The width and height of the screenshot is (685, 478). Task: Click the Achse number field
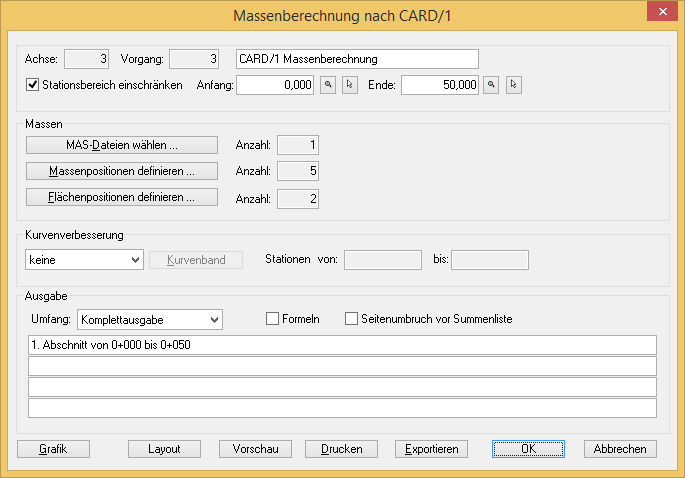pyautogui.click(x=86, y=59)
